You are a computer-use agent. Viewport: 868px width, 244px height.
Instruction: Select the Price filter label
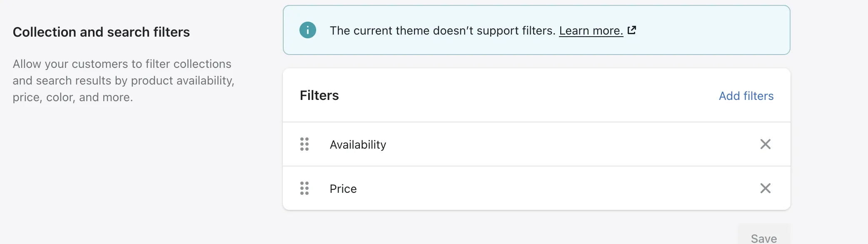click(x=343, y=189)
